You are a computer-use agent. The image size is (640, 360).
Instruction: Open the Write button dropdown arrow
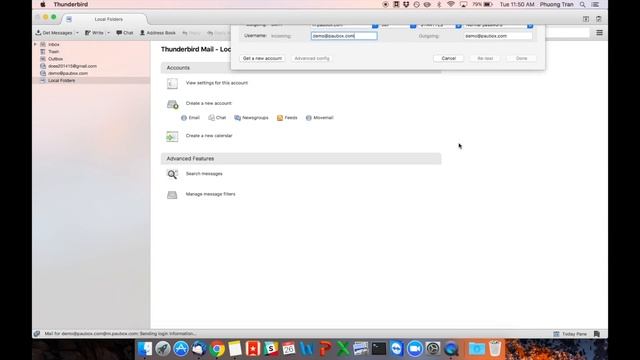pyautogui.click(x=108, y=33)
